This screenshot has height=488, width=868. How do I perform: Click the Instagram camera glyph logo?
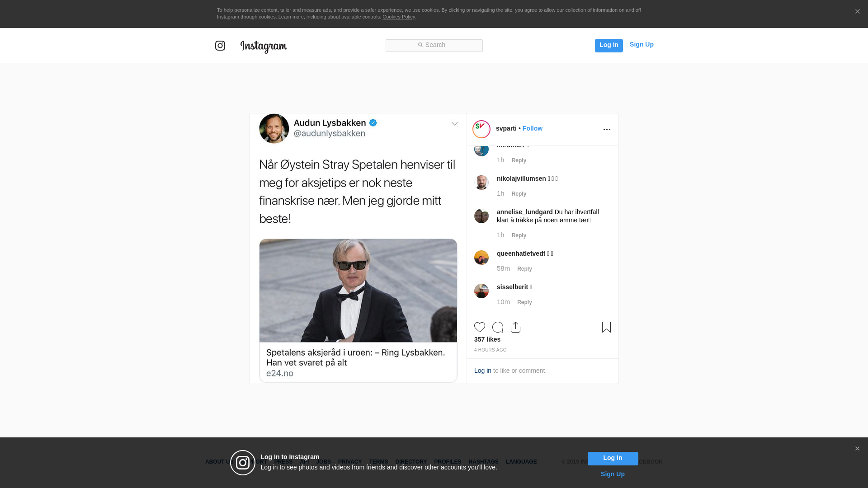[x=220, y=46]
